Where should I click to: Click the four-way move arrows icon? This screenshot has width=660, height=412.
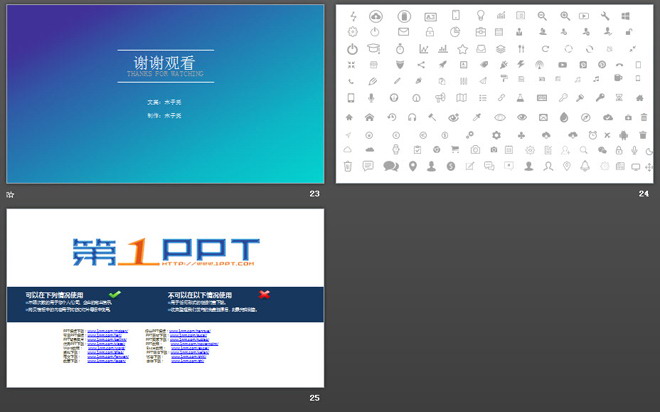649,167
